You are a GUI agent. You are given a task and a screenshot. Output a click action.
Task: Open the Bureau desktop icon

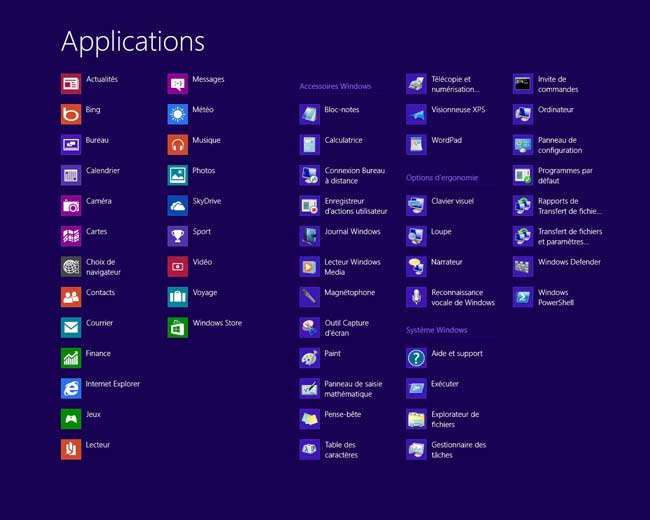point(71,145)
